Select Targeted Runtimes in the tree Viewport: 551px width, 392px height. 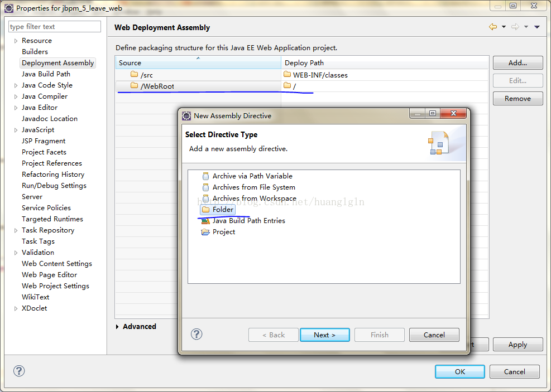[52, 219]
